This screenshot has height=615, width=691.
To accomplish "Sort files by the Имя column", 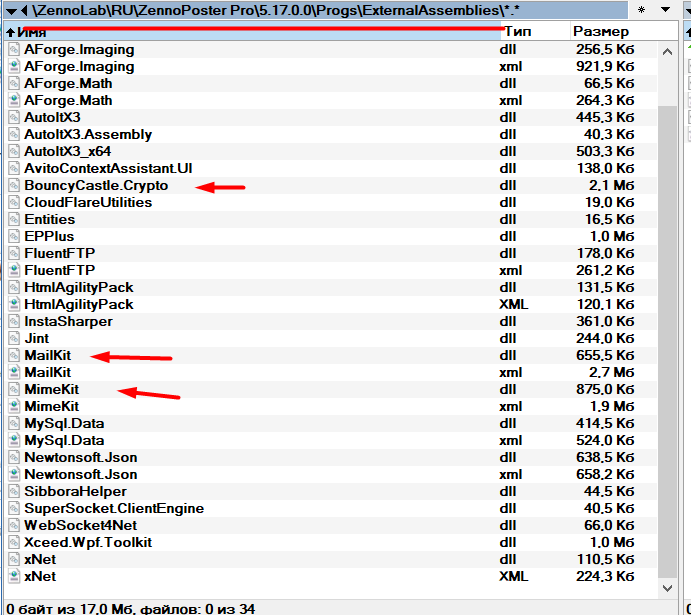I will pyautogui.click(x=253, y=32).
